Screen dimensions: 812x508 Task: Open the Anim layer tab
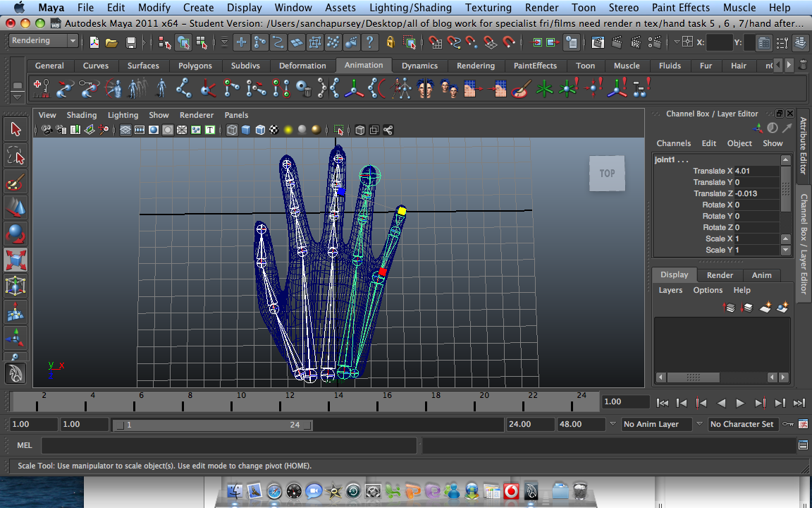click(x=761, y=275)
